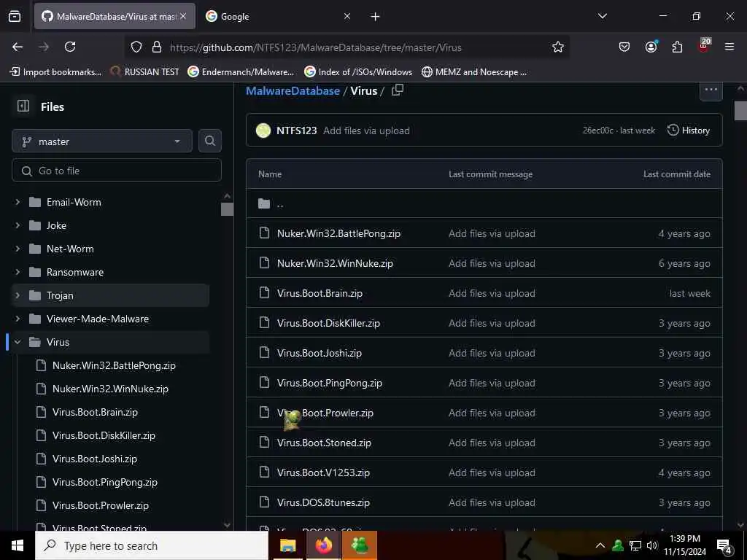Open the three-dots more options menu

coord(711,90)
